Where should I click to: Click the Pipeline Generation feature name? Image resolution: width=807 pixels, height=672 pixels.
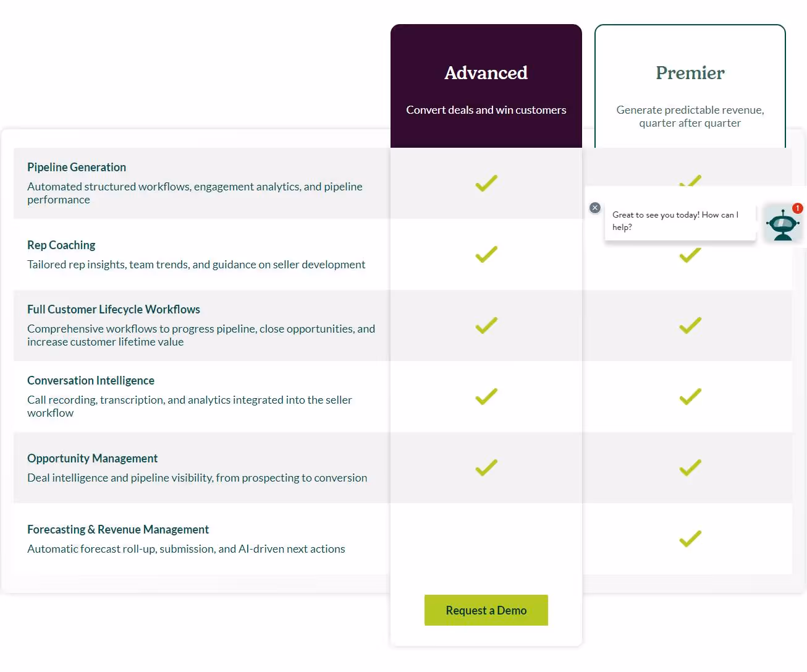(x=76, y=167)
